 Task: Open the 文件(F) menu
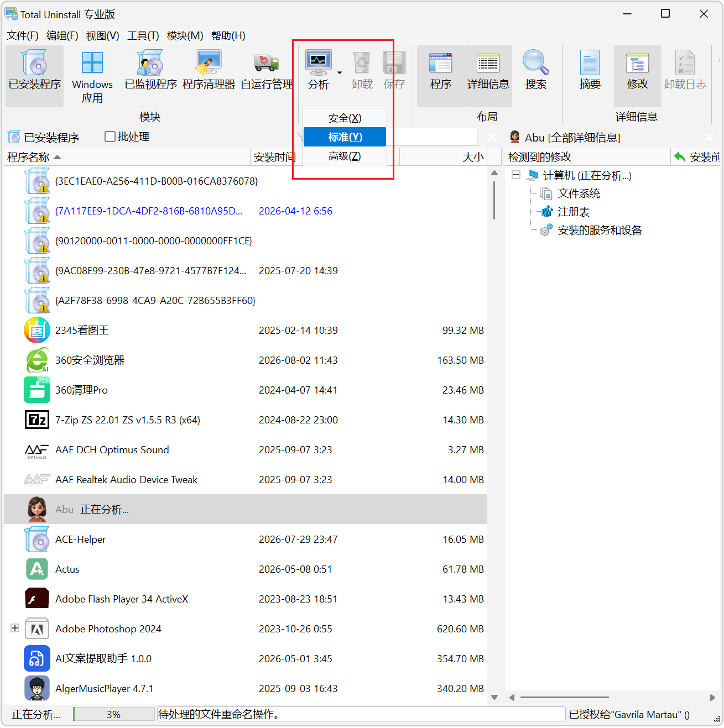pyautogui.click(x=23, y=35)
